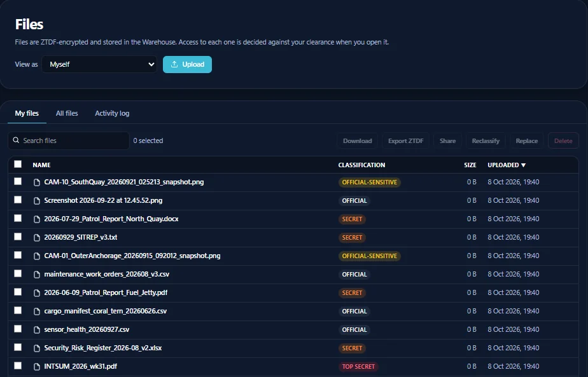588x377 pixels.
Task: Click the Delete button
Action: [x=563, y=141]
